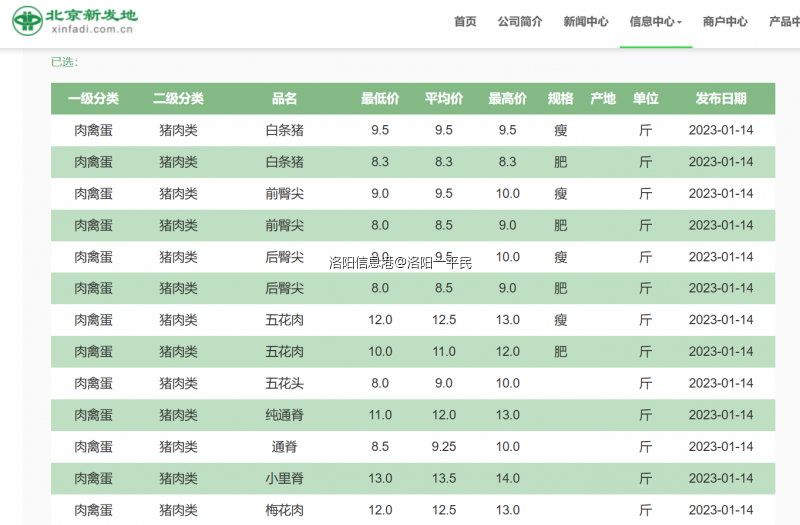Click the 11.0 average price for 五花肉
The height and width of the screenshot is (525, 800).
point(444,352)
